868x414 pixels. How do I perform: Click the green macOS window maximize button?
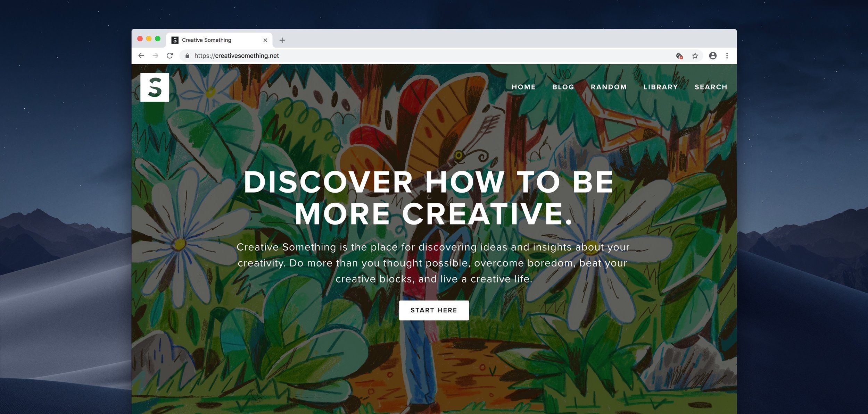(x=158, y=39)
